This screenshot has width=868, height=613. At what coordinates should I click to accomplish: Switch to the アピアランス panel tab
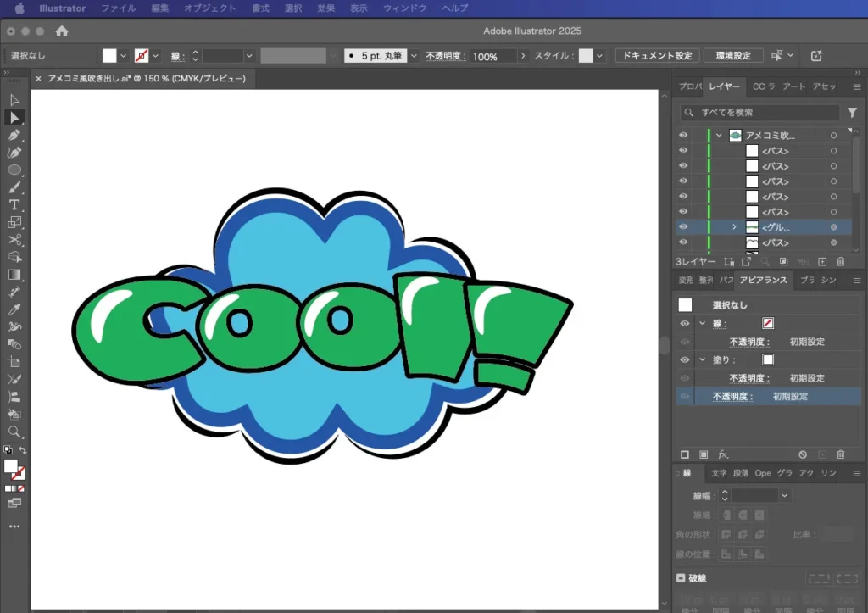coord(763,280)
